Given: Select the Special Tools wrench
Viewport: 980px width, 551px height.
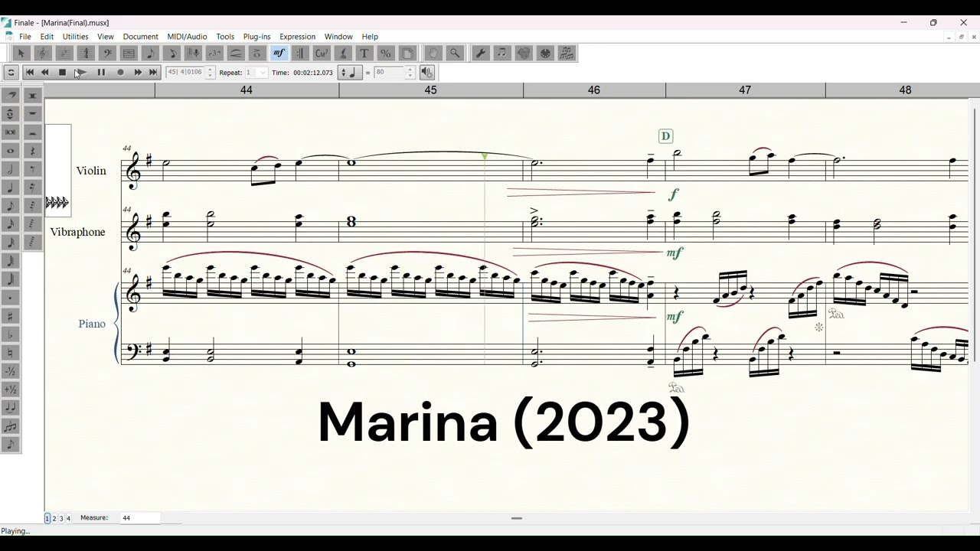Looking at the screenshot, I should pyautogui.click(x=481, y=53).
